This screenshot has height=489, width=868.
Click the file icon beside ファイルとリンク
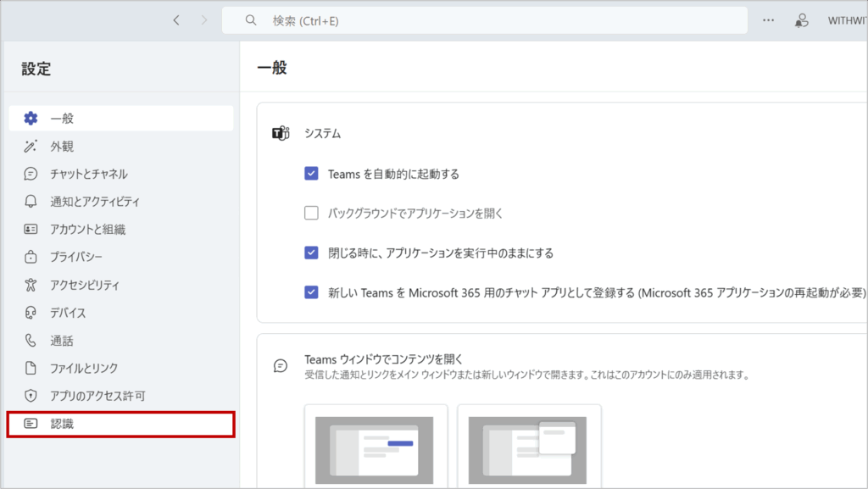point(31,368)
